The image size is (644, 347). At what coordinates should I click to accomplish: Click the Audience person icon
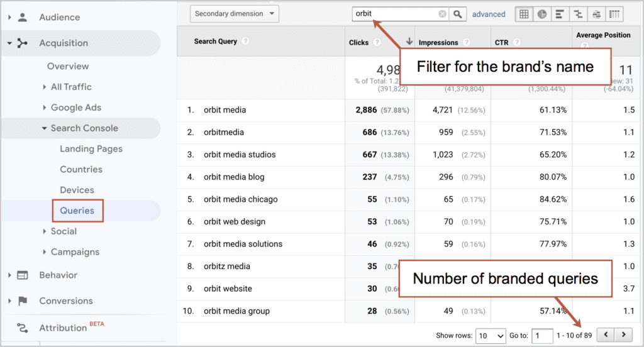tap(23, 17)
